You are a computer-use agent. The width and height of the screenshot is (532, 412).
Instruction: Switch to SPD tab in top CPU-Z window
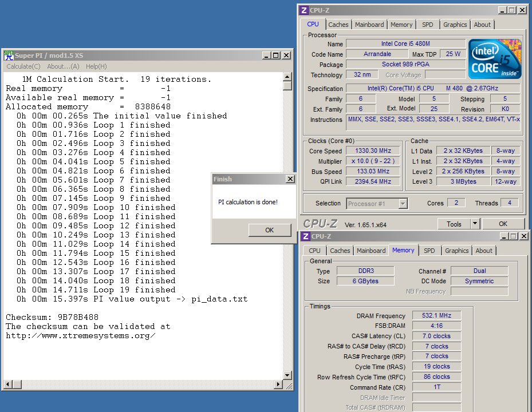428,25
